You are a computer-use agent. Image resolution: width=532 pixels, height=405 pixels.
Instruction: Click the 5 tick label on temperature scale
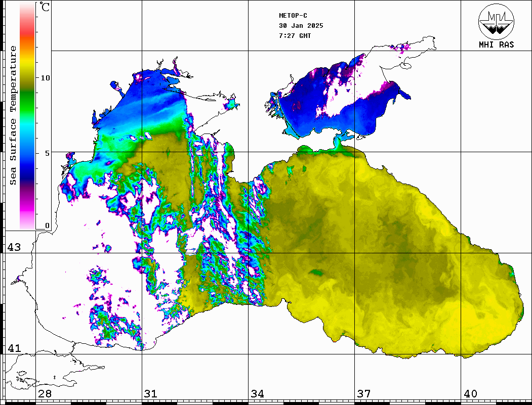click(48, 153)
